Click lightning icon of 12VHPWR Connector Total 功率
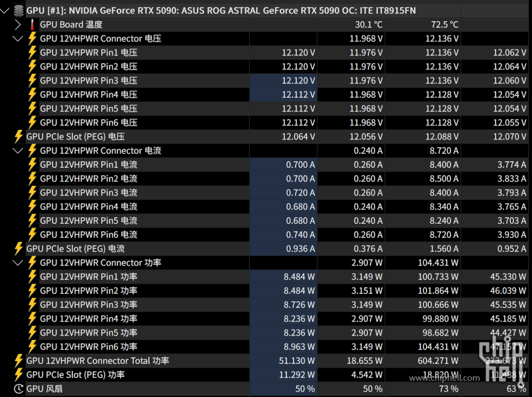 pos(18,361)
